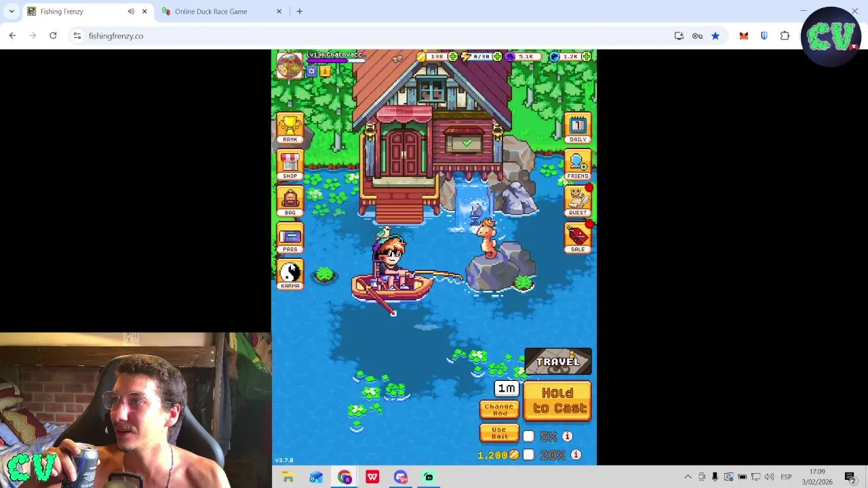
Task: Click the green checkmark sign on the house
Action: coord(467,144)
